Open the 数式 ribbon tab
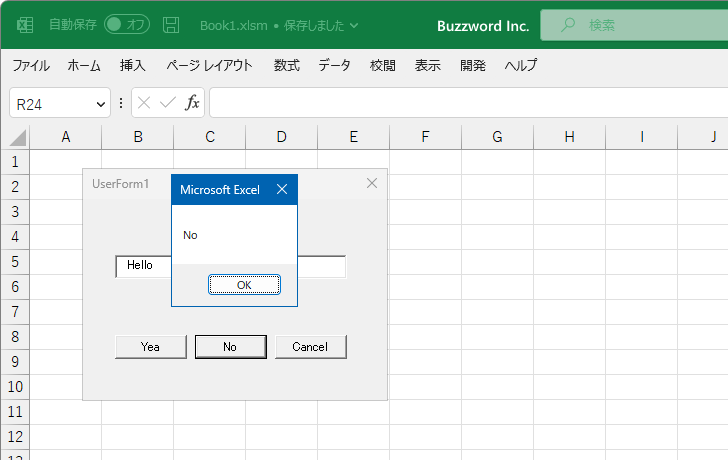728x460 pixels. point(286,65)
